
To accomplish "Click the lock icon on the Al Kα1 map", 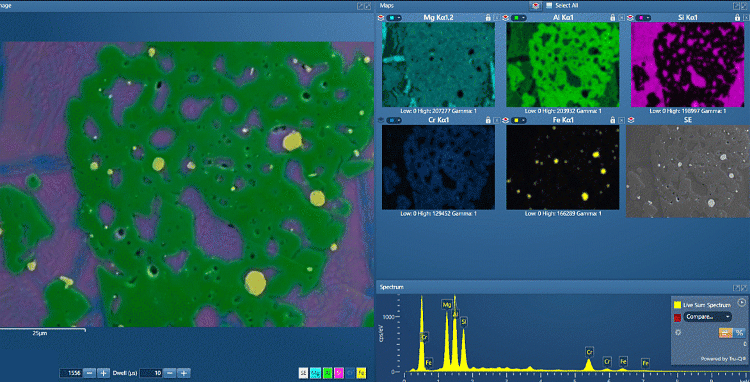I will tap(612, 17).
